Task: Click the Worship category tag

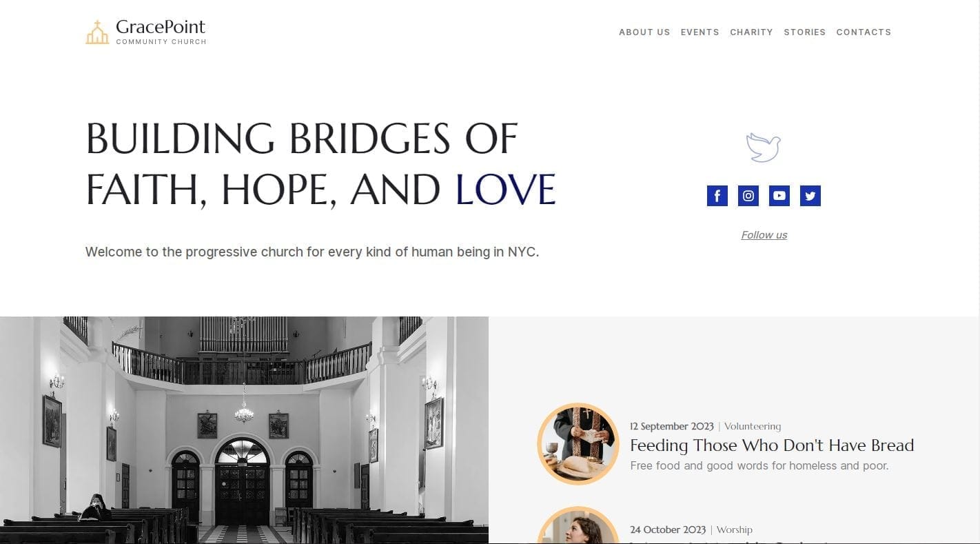Action: tap(734, 530)
